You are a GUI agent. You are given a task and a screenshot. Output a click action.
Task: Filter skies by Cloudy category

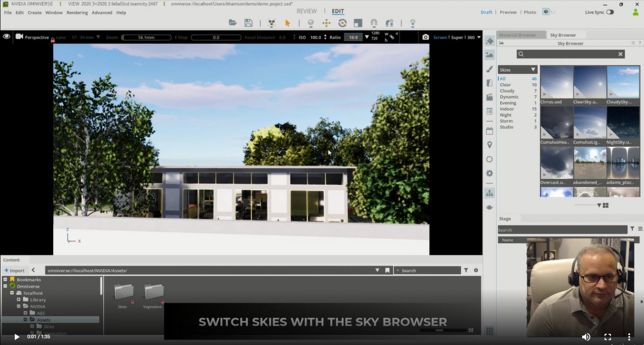tap(507, 91)
